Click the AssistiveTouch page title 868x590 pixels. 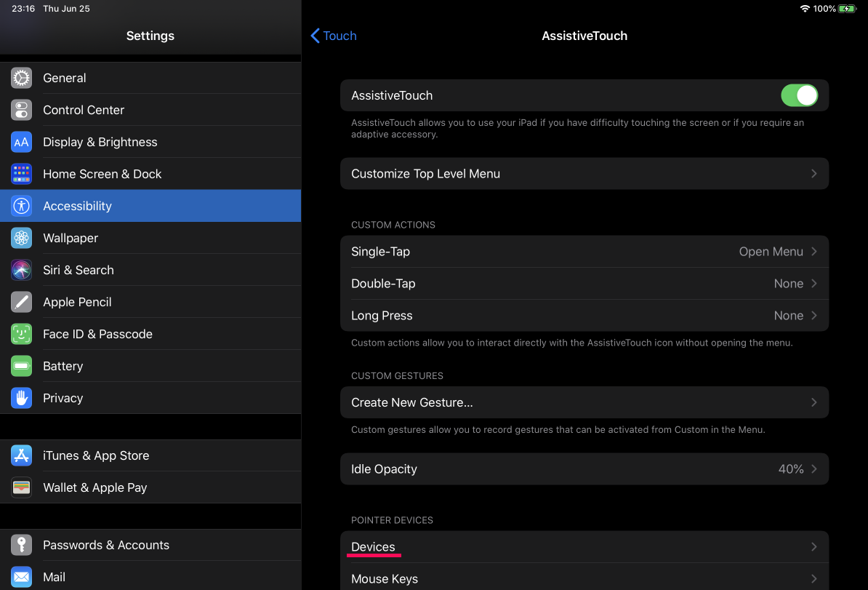(x=584, y=36)
